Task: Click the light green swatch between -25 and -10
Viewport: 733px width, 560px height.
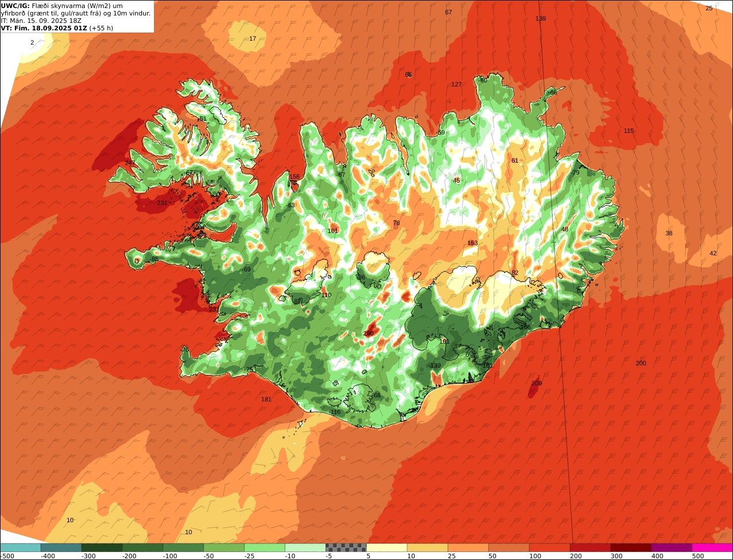Action: point(265,547)
